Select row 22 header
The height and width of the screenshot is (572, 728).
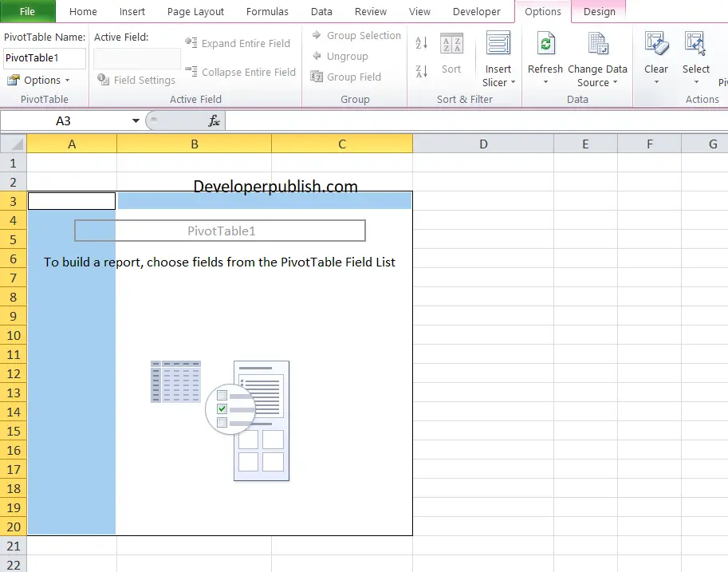point(14,564)
